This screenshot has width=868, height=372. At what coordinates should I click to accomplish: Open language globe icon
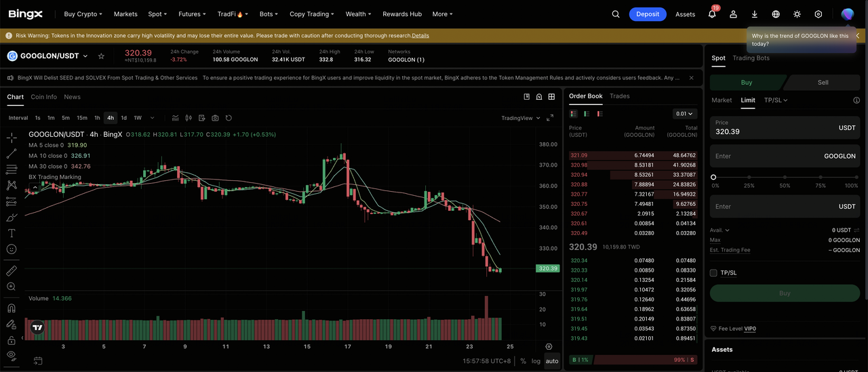coord(776,14)
